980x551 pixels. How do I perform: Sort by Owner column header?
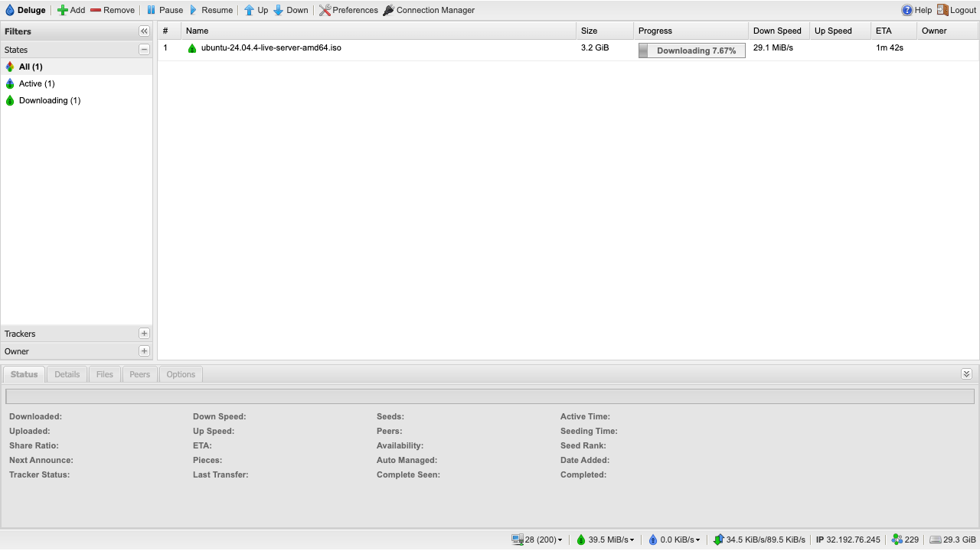tap(948, 31)
